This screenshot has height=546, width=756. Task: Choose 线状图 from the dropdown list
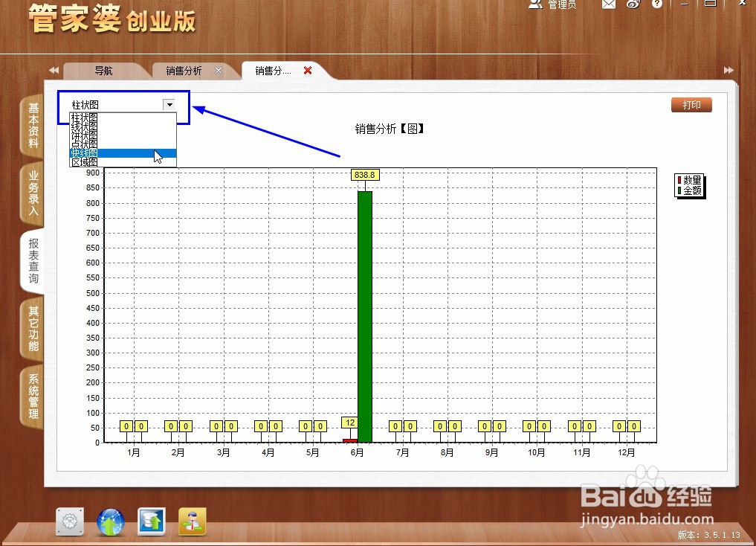(x=123, y=126)
